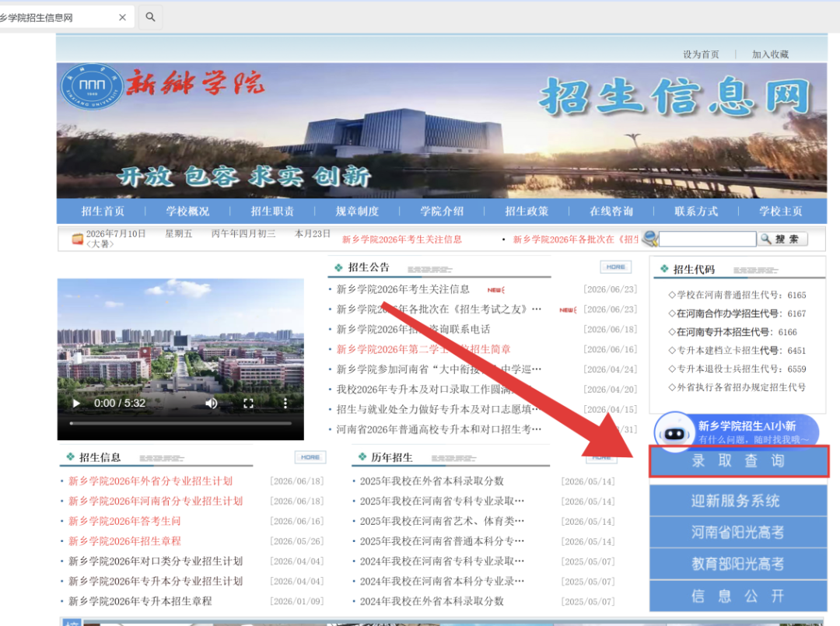Click the 搜索 search button
The height and width of the screenshot is (626, 840).
(x=782, y=239)
